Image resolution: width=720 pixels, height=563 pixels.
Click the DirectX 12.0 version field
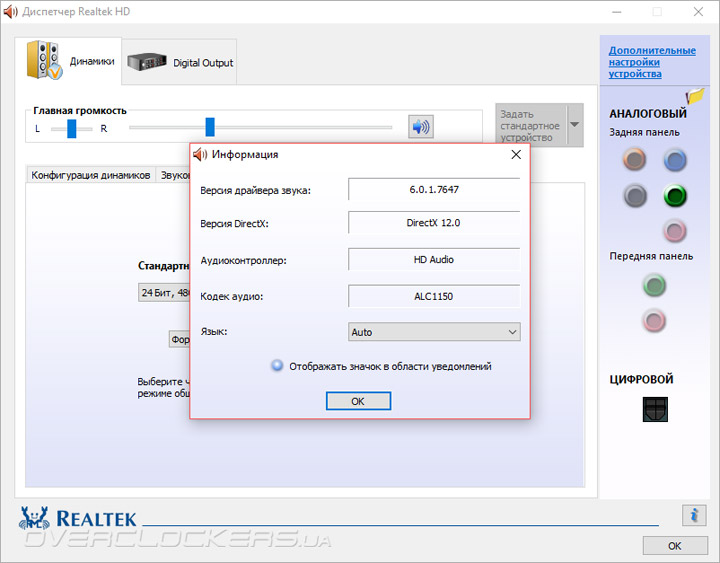point(434,223)
